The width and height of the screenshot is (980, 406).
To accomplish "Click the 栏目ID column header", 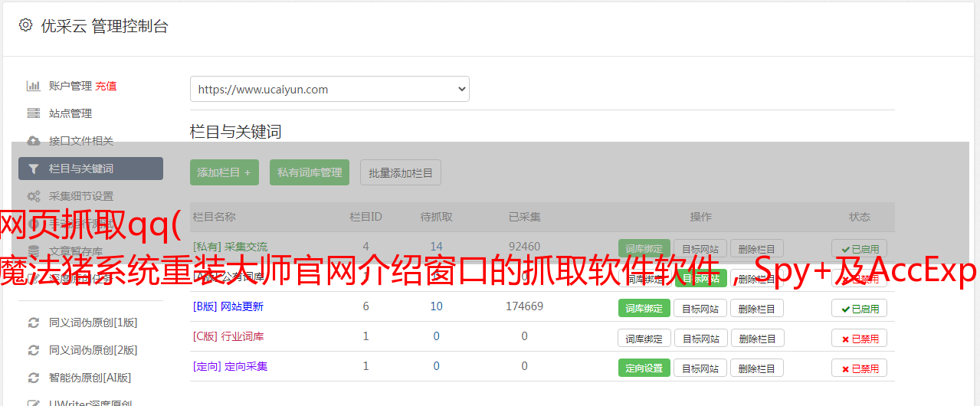I will tap(365, 217).
